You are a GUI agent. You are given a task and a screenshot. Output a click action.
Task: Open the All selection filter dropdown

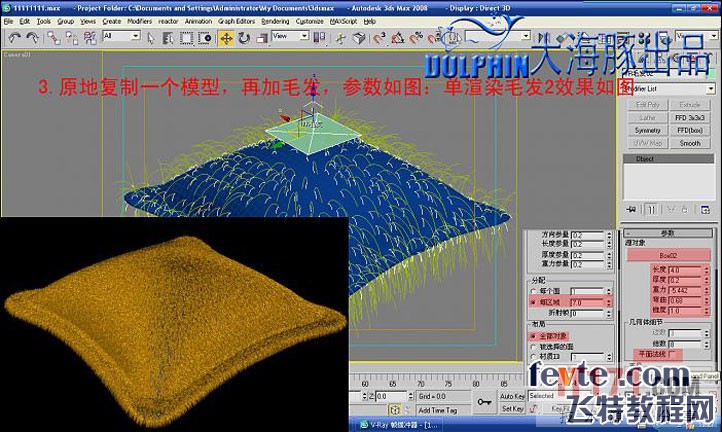(x=121, y=35)
